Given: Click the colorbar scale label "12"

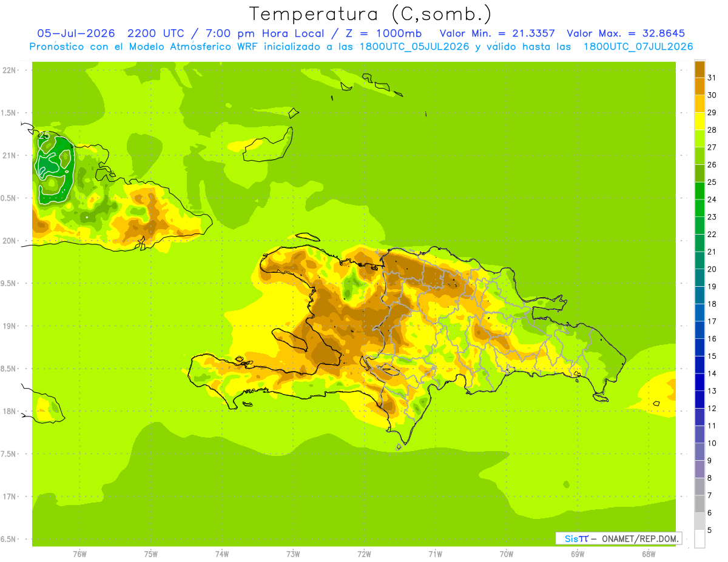Looking at the screenshot, I should (712, 408).
